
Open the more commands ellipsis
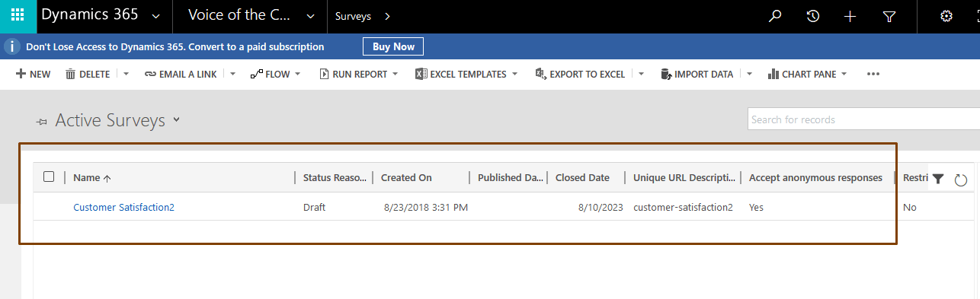pyautogui.click(x=873, y=74)
